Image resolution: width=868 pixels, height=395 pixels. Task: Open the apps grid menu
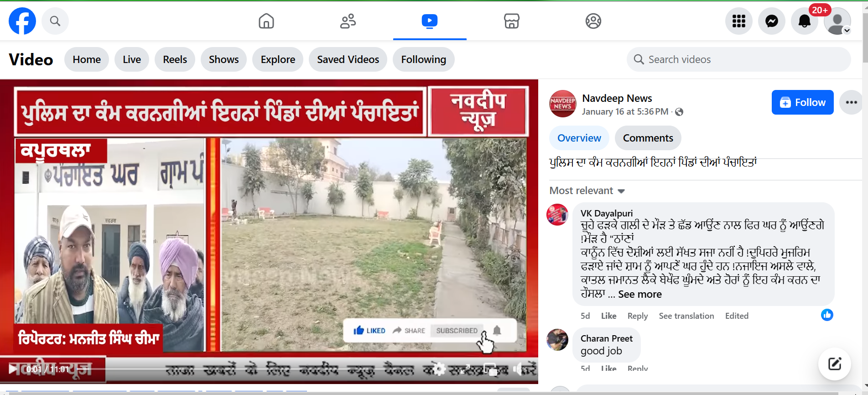738,21
